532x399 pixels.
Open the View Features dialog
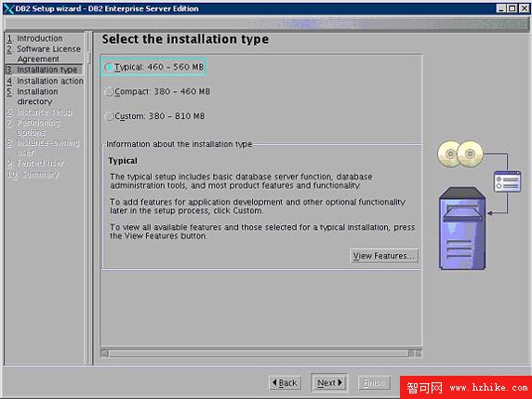(x=384, y=256)
